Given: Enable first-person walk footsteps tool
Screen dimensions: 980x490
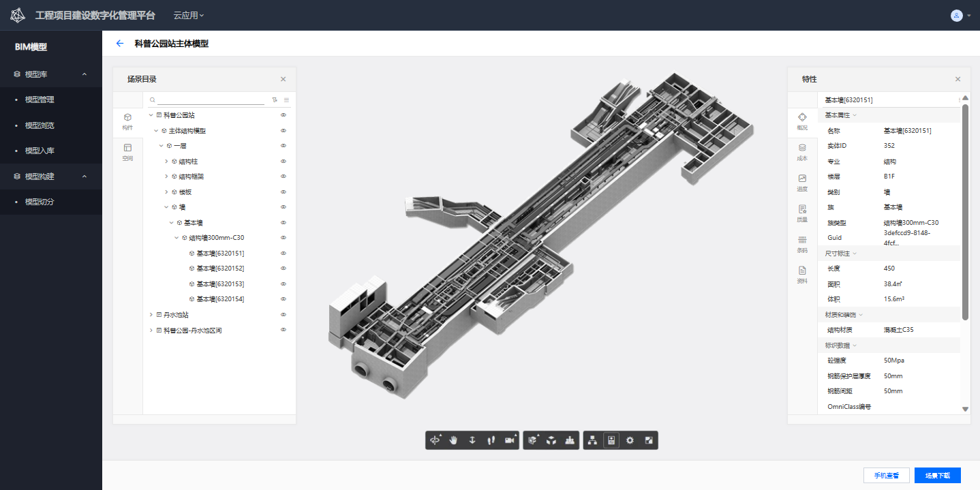Looking at the screenshot, I should [x=491, y=440].
